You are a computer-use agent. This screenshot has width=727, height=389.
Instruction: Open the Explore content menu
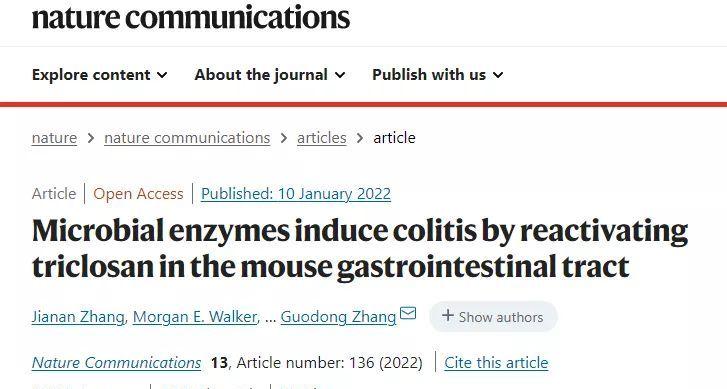coord(100,75)
